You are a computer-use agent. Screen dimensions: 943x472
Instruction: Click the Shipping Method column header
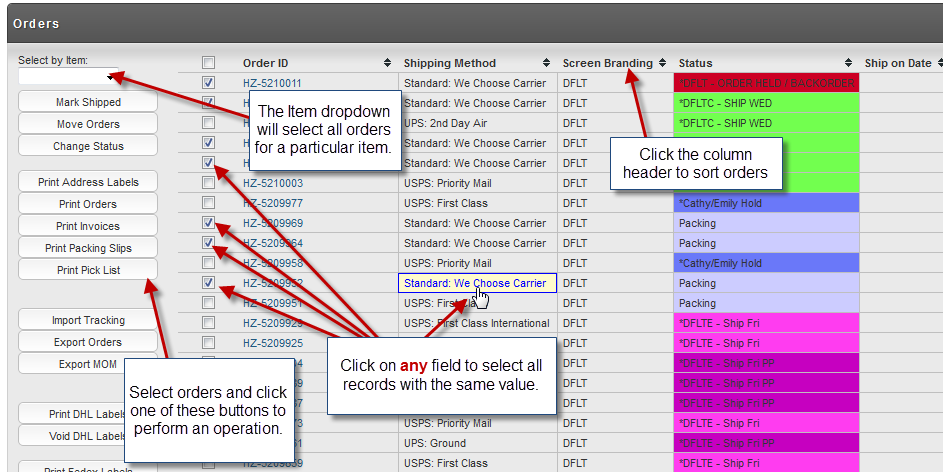click(x=449, y=63)
